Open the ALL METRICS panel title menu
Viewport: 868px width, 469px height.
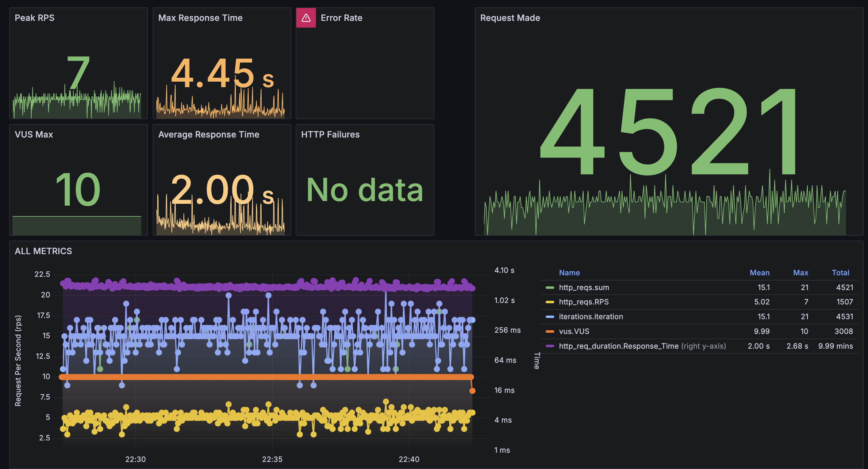click(x=43, y=251)
